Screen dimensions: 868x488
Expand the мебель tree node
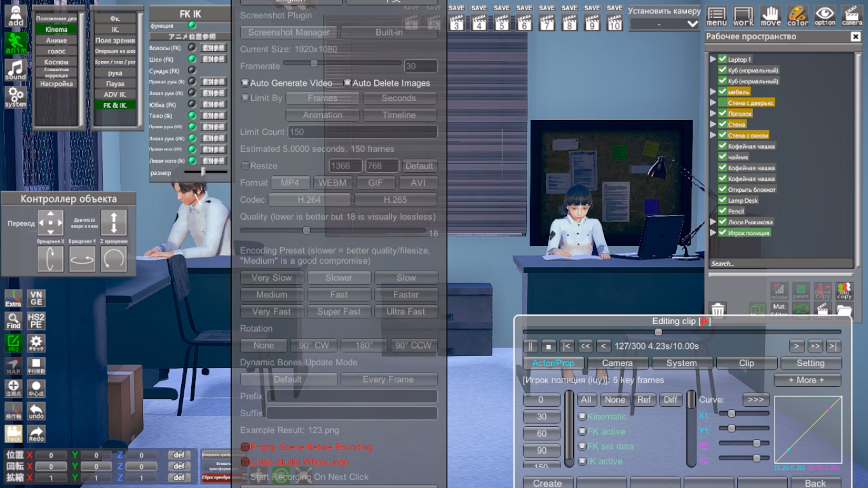click(714, 92)
